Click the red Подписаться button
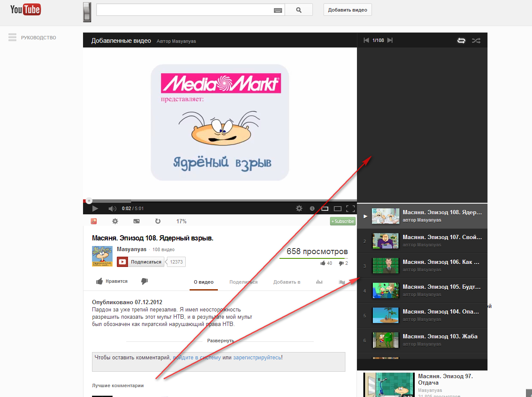The height and width of the screenshot is (397, 532). (x=140, y=262)
